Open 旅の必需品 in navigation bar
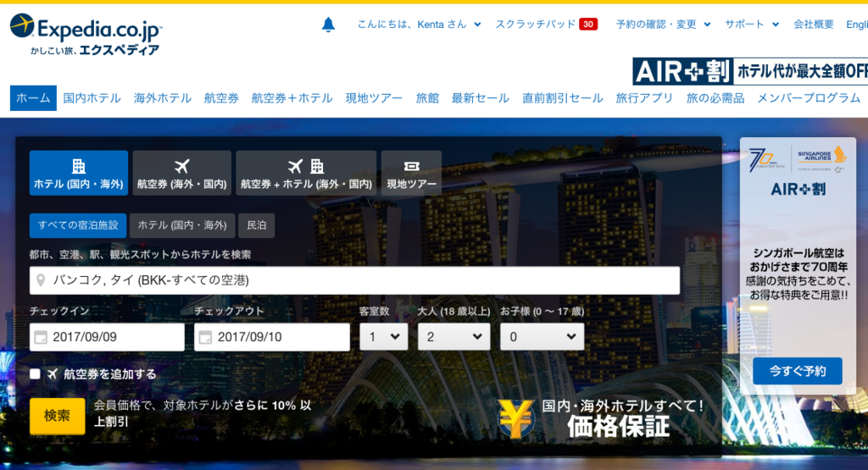 click(715, 98)
